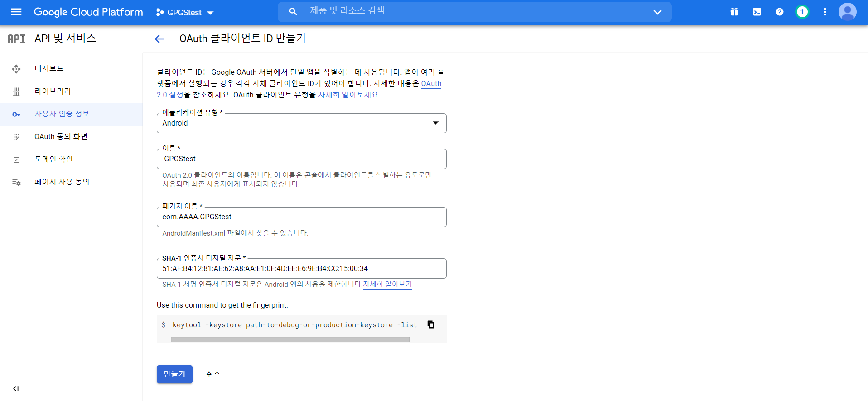Focus the product and resource search box

click(474, 12)
